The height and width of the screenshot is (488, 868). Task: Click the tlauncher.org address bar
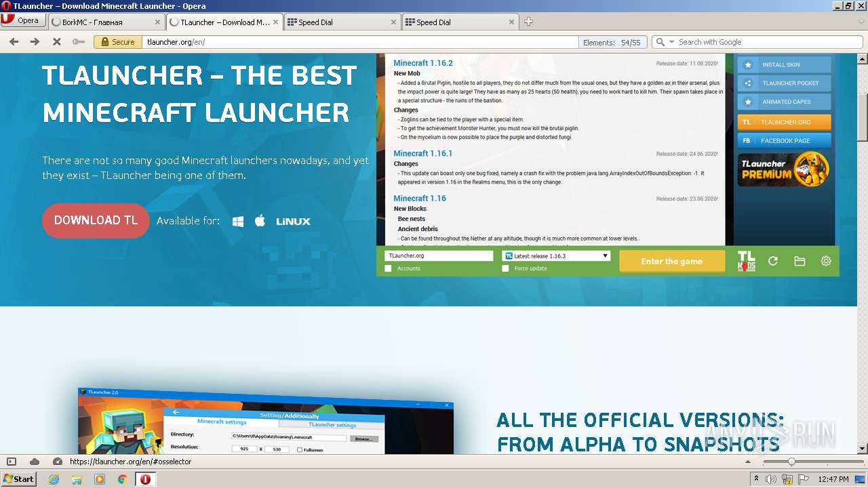tap(359, 42)
